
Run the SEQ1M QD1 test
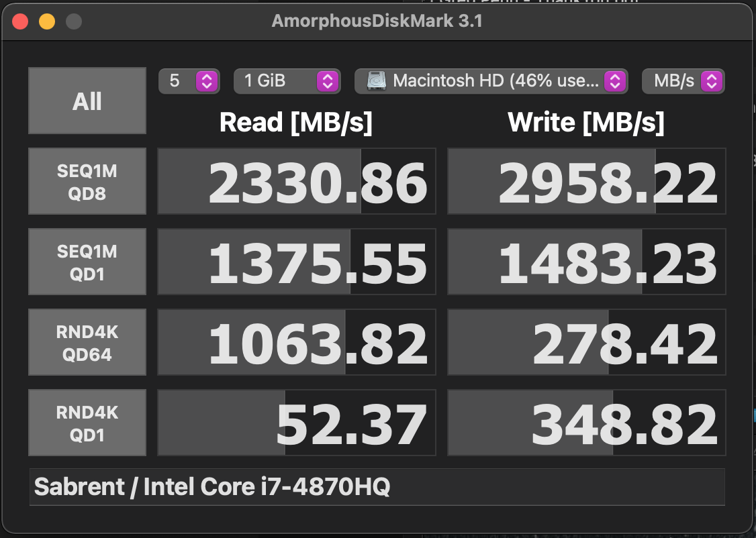point(87,262)
